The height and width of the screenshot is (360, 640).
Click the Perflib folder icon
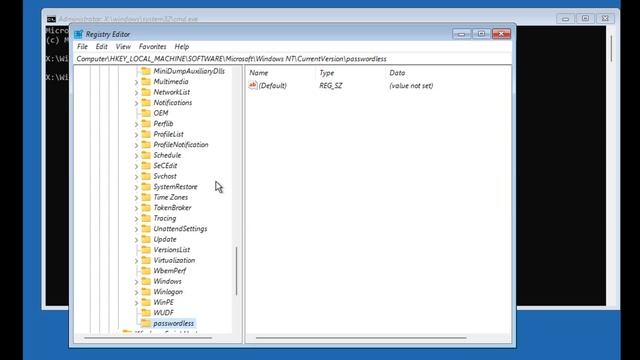point(146,124)
